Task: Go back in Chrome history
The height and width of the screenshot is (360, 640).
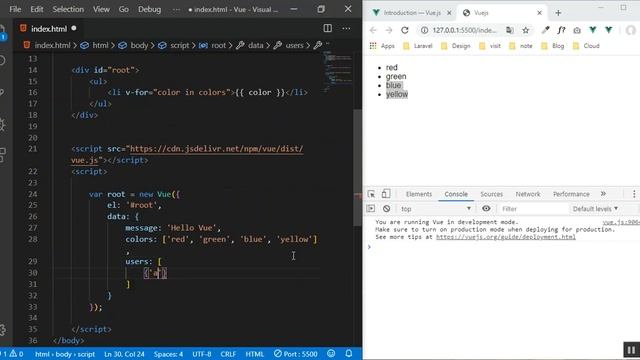Action: point(373,30)
